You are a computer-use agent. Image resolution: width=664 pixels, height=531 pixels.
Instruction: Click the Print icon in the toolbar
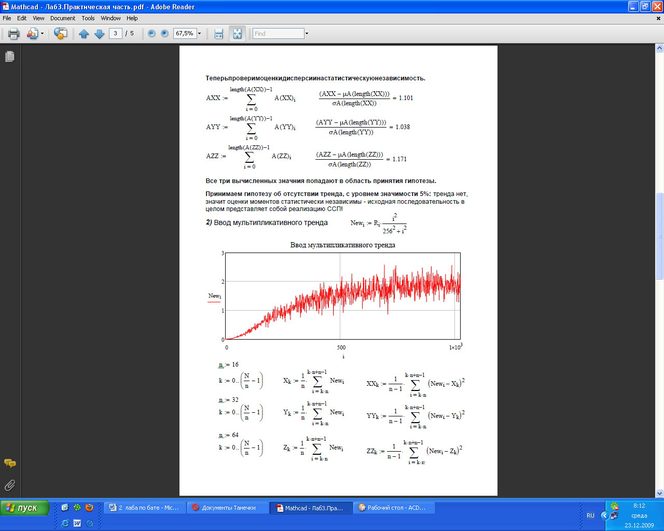14,33
